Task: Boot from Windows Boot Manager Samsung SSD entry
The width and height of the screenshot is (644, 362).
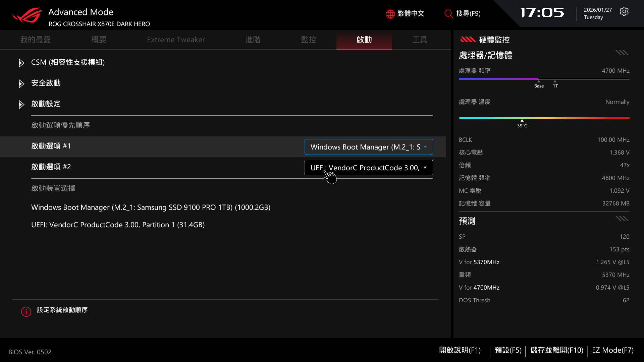Action: (x=151, y=207)
